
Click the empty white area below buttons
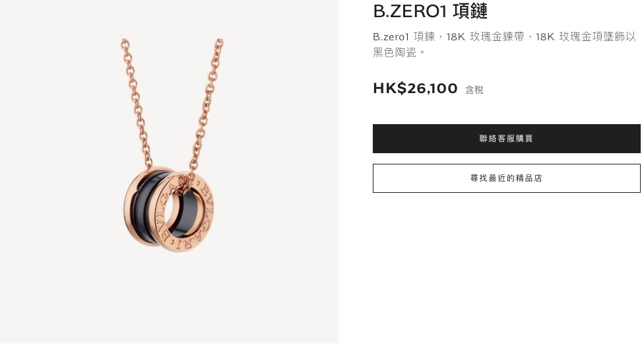(x=506, y=267)
